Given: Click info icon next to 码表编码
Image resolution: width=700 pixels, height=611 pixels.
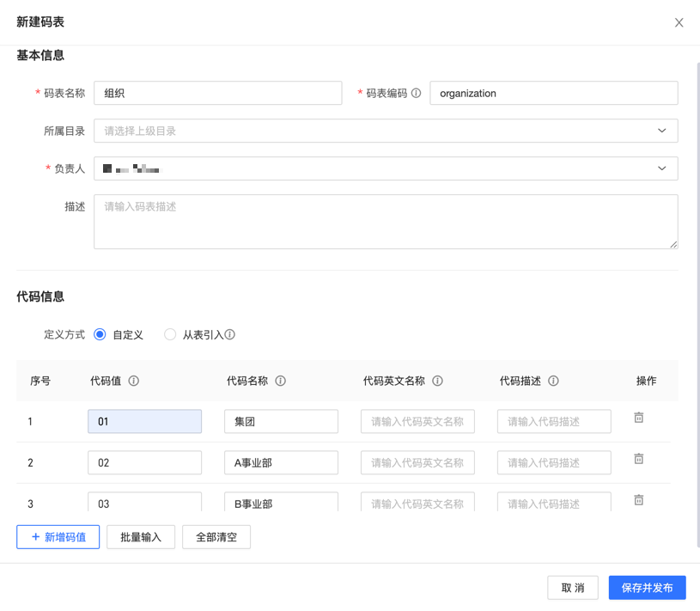Looking at the screenshot, I should [x=416, y=93].
